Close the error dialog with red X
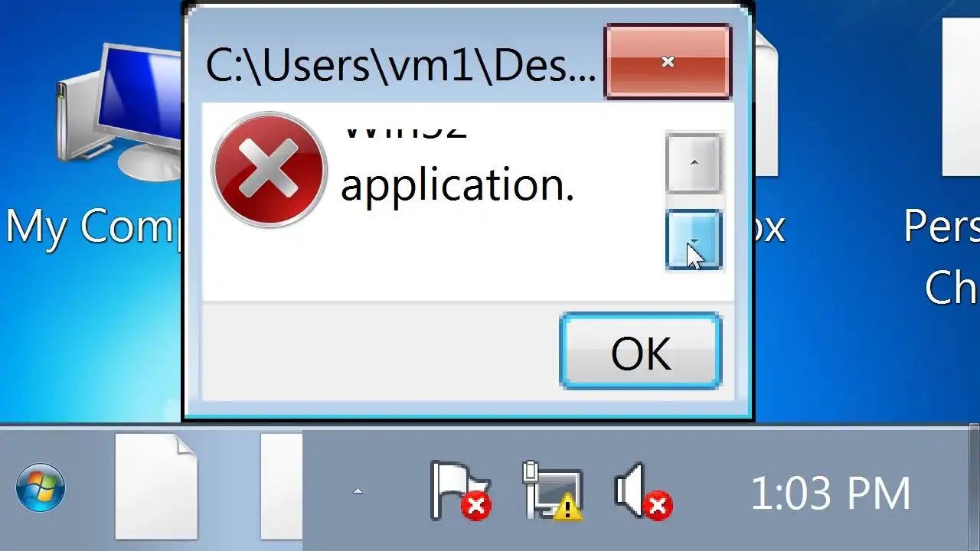Image resolution: width=980 pixels, height=551 pixels. [x=668, y=61]
